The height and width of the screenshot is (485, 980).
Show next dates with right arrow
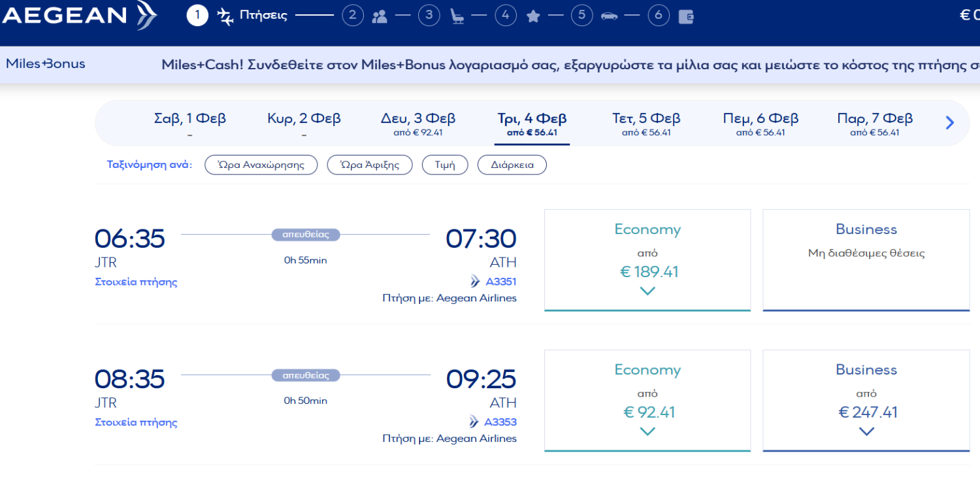point(950,122)
